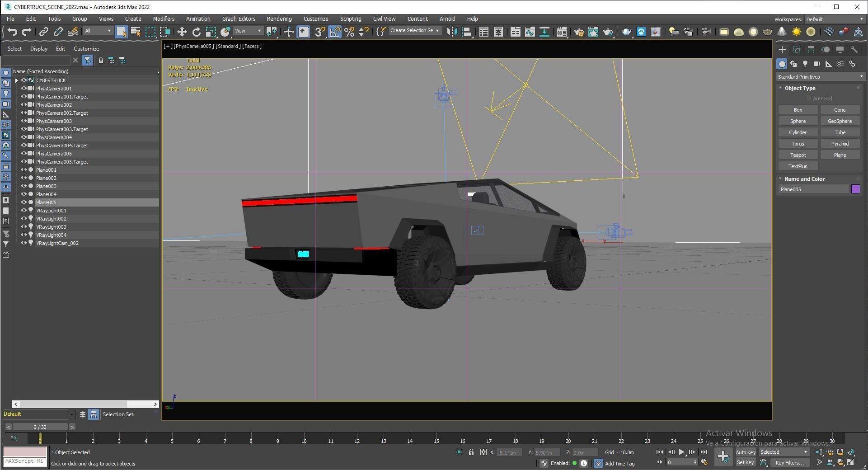Toggle the AutoGrid checkbox
This screenshot has height=470, width=868.
[808, 99]
